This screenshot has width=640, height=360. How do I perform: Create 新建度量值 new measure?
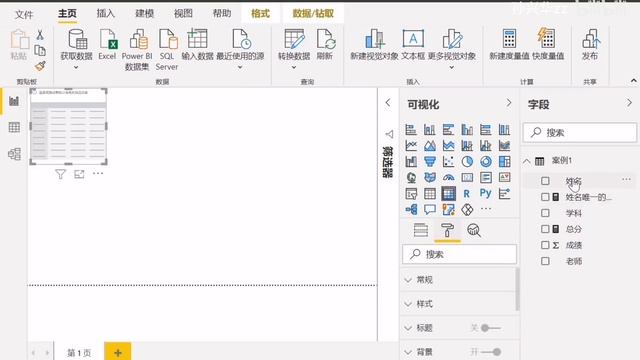tap(509, 45)
